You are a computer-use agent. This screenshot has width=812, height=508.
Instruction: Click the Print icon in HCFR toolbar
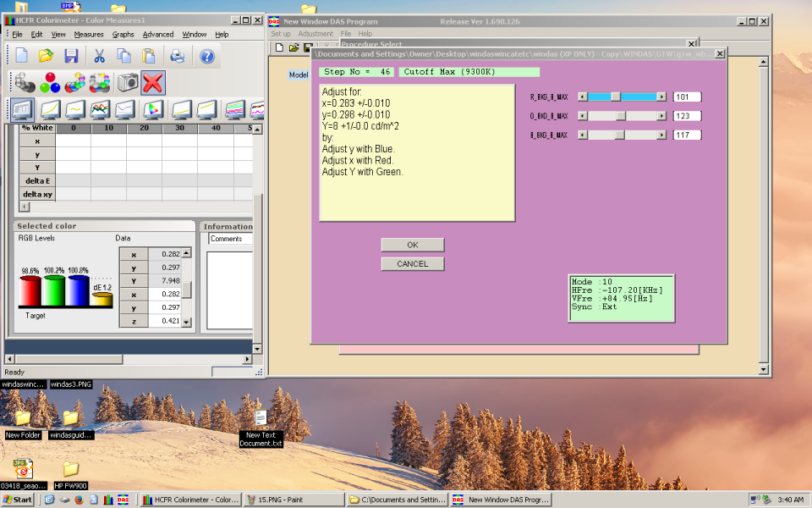[178, 56]
